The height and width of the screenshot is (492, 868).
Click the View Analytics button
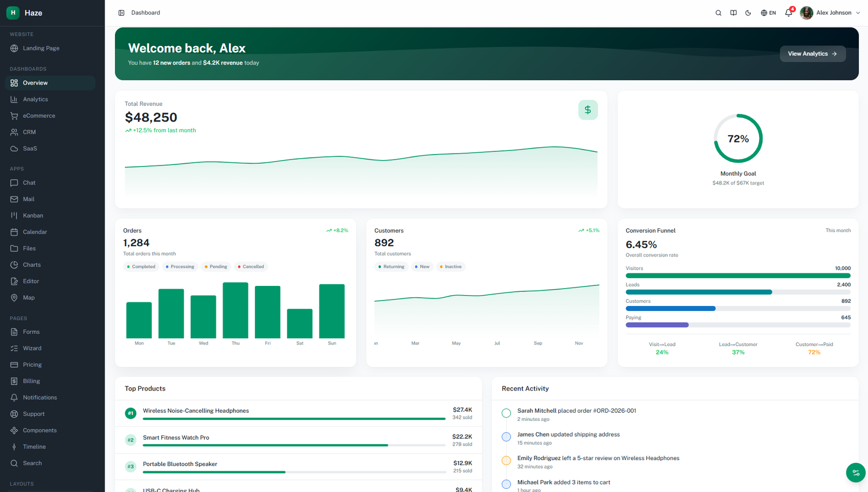[x=813, y=54]
